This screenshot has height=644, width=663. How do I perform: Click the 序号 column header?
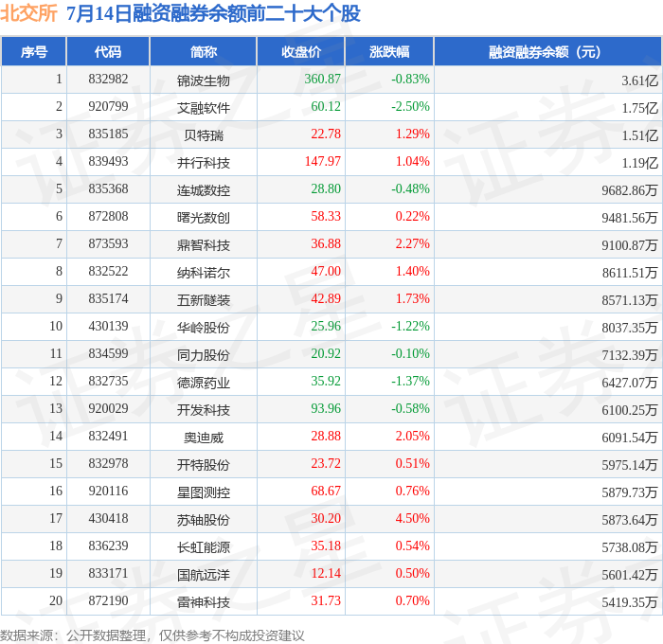[34, 52]
